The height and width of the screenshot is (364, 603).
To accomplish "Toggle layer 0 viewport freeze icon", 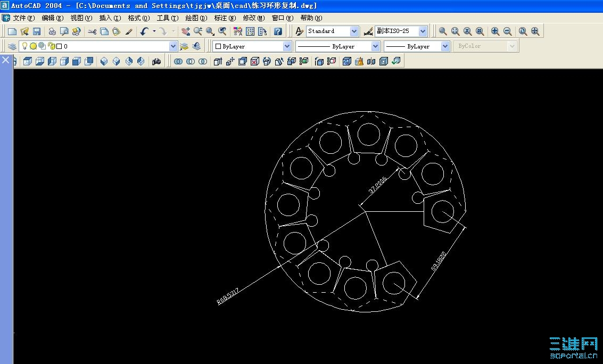I will (42, 46).
